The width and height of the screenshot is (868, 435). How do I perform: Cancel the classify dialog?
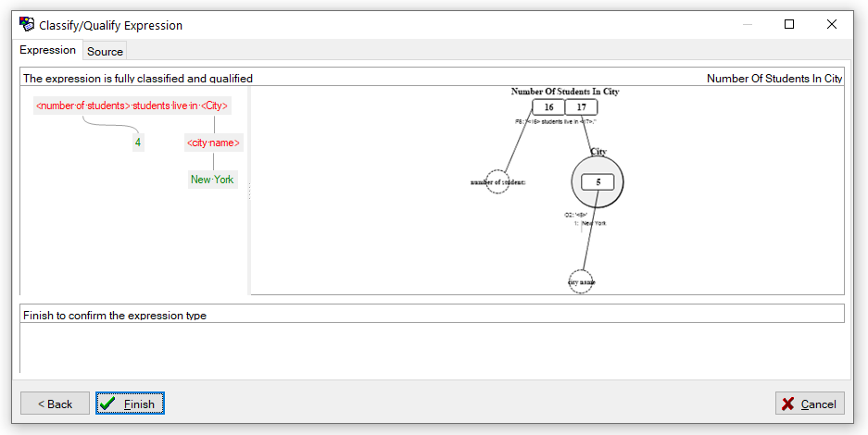810,404
